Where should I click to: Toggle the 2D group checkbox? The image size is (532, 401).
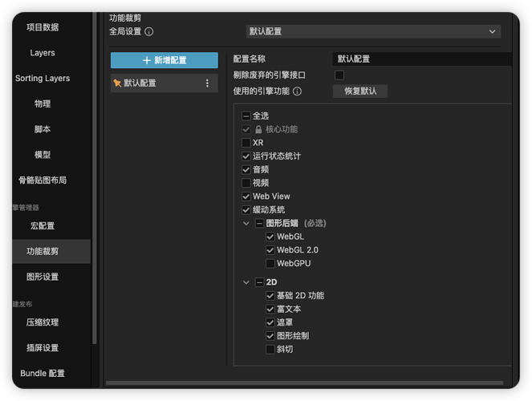[259, 282]
